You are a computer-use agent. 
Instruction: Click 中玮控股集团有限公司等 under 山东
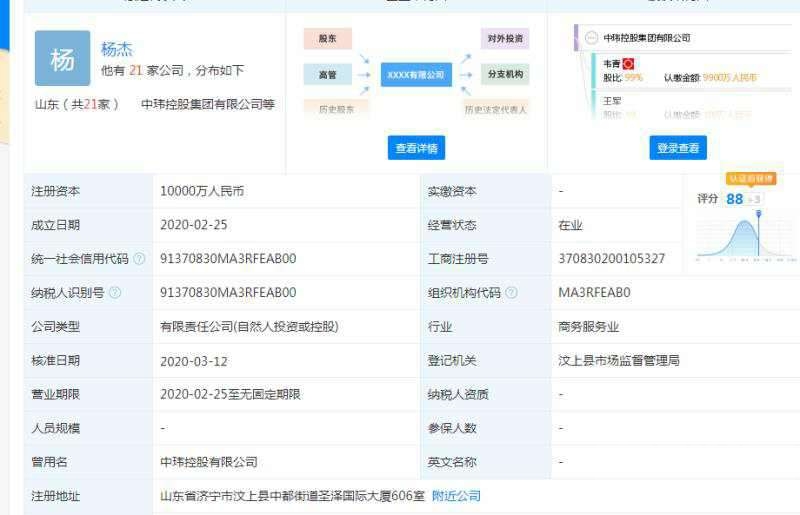click(x=207, y=104)
